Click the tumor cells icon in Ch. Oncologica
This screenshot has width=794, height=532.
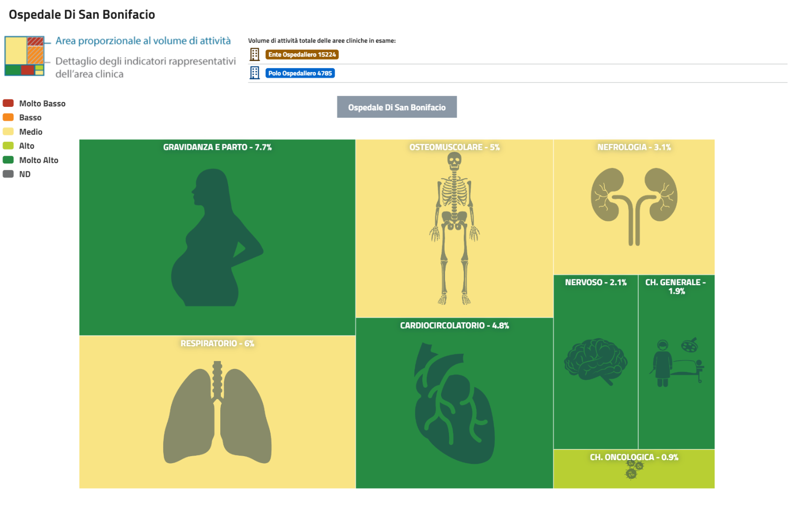point(633,469)
